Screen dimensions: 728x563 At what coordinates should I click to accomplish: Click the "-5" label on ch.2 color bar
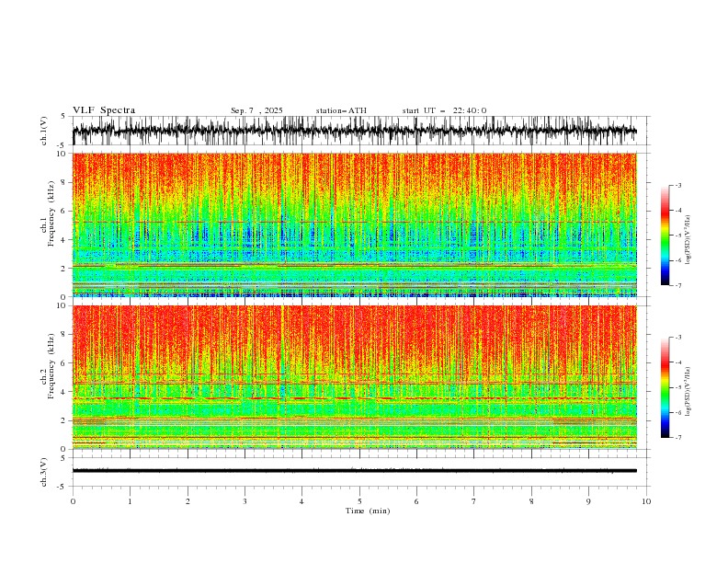[678, 387]
